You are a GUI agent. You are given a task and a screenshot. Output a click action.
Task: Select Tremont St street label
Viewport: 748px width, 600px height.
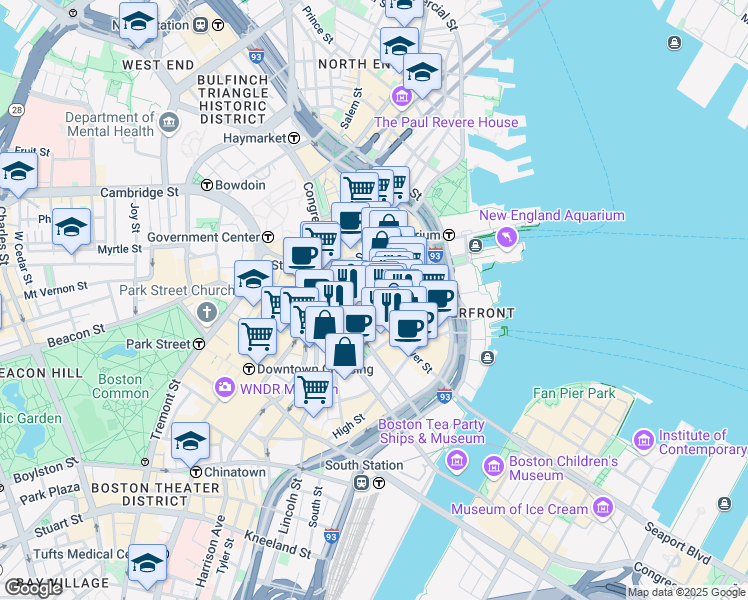[165, 409]
